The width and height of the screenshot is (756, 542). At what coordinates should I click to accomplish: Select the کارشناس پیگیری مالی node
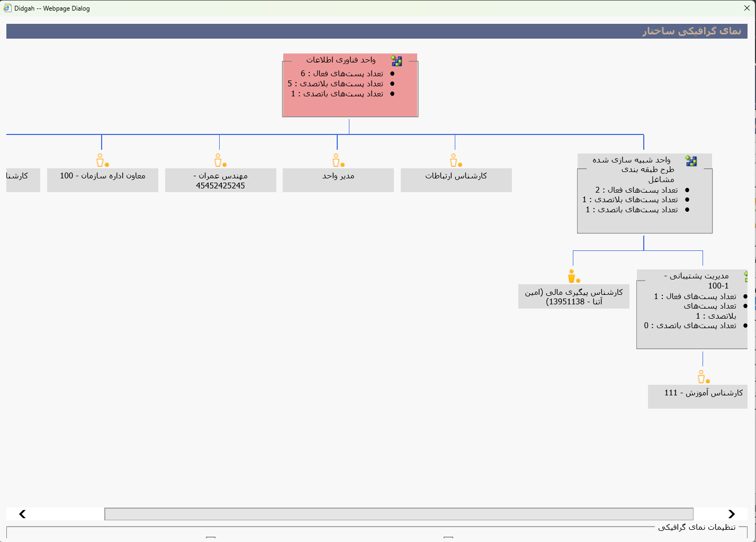click(x=573, y=296)
